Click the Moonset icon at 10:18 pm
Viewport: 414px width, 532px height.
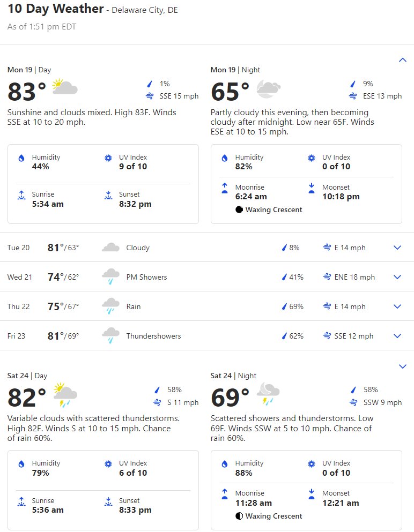point(312,188)
